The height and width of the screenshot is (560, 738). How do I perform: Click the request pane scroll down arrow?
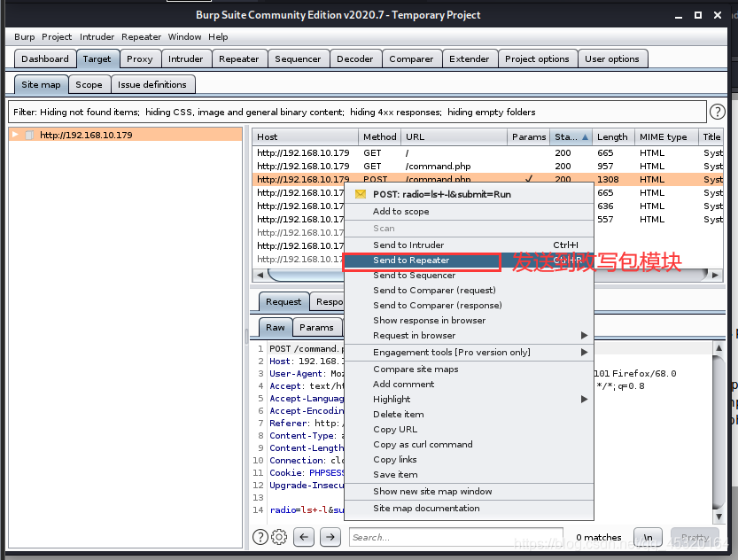coord(719,517)
